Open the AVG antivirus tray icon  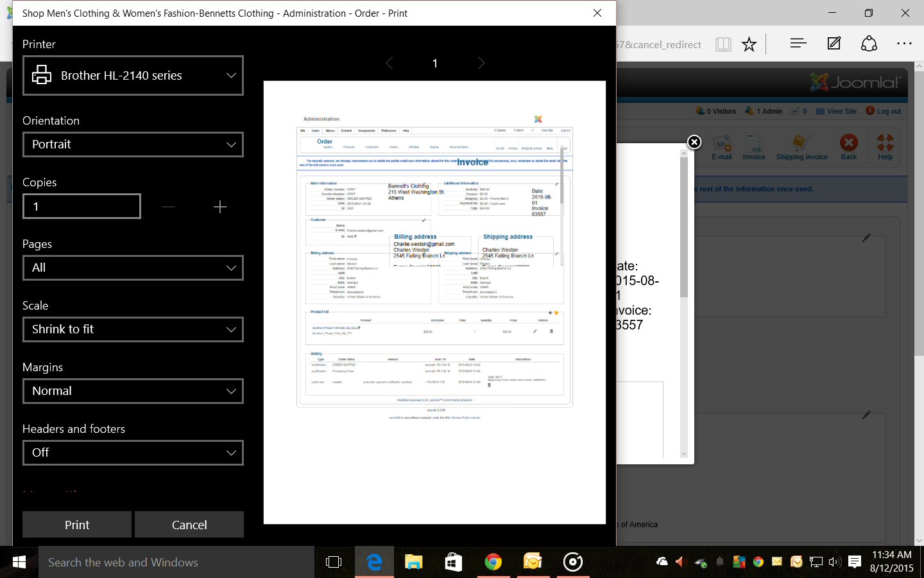[739, 562]
